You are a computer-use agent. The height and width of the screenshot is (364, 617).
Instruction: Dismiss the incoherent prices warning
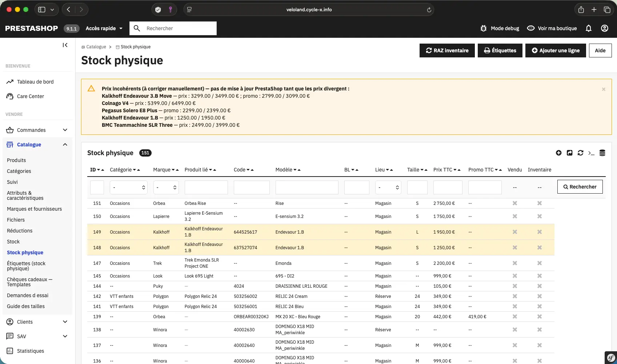[604, 89]
